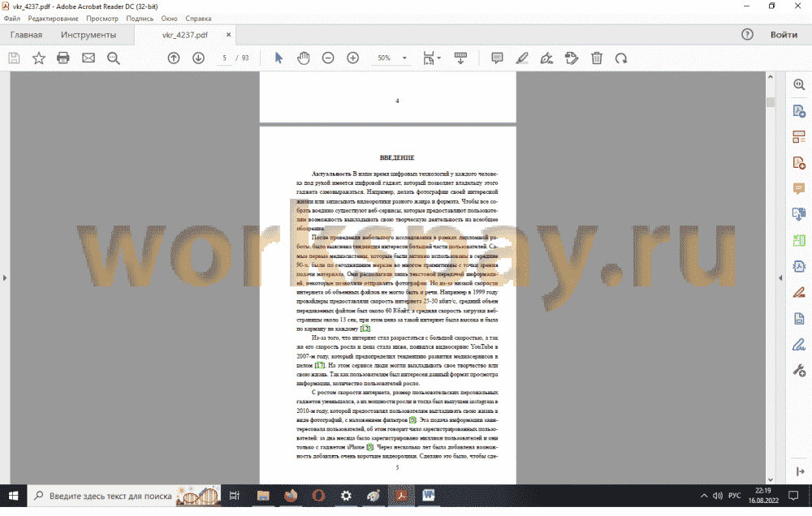
Task: Open Word from the taskbar
Action: [428, 496]
